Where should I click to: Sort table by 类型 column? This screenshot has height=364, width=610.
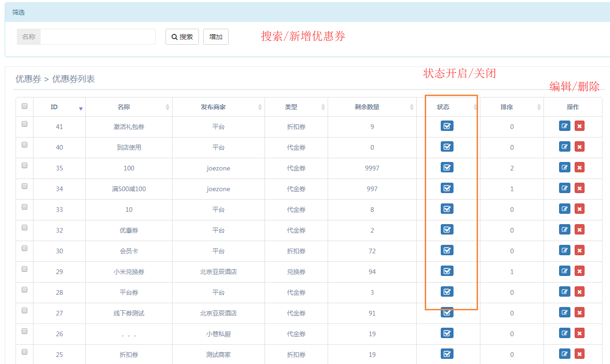(296, 107)
